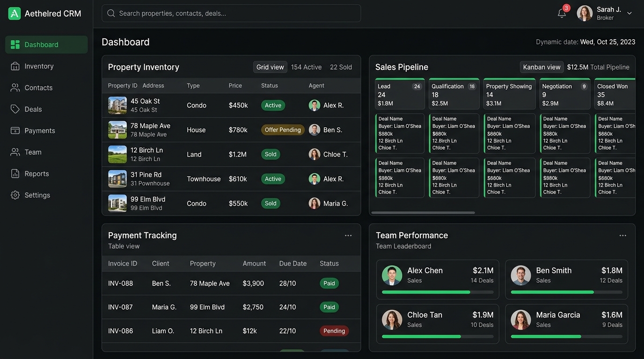Click Ben Smith's leaderboard avatar
The image size is (644, 359).
coord(520,275)
